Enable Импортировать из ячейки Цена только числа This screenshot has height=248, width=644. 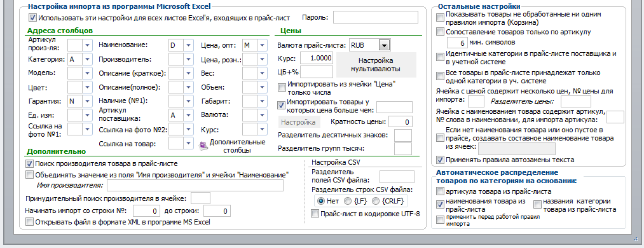click(x=282, y=88)
